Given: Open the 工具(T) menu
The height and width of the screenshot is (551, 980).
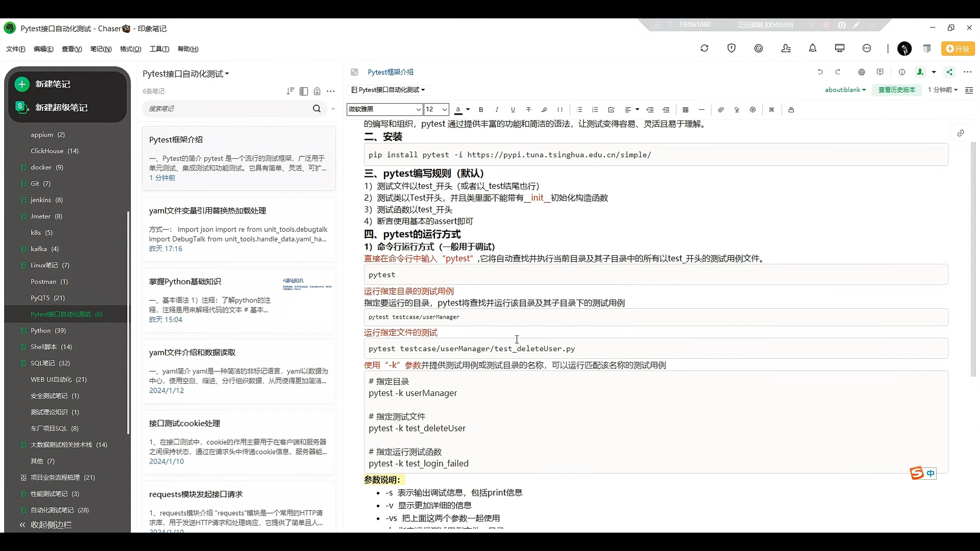Looking at the screenshot, I should click(159, 49).
